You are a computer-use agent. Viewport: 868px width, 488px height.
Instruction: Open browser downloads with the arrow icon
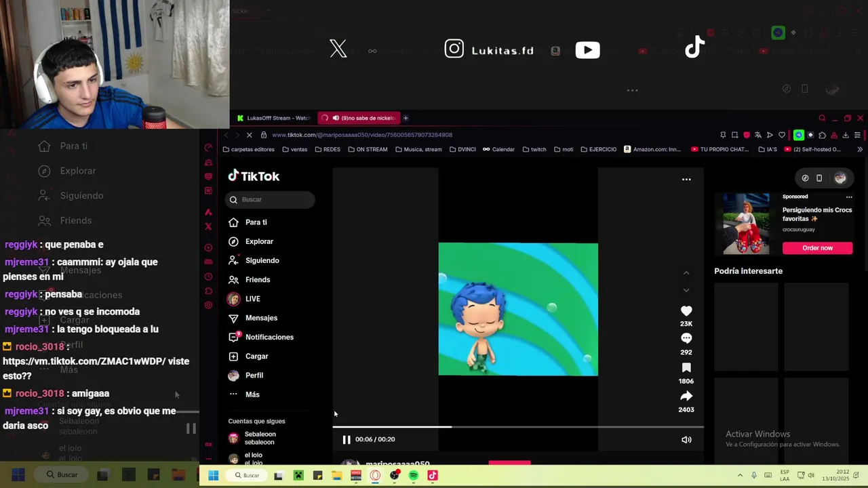(x=846, y=135)
